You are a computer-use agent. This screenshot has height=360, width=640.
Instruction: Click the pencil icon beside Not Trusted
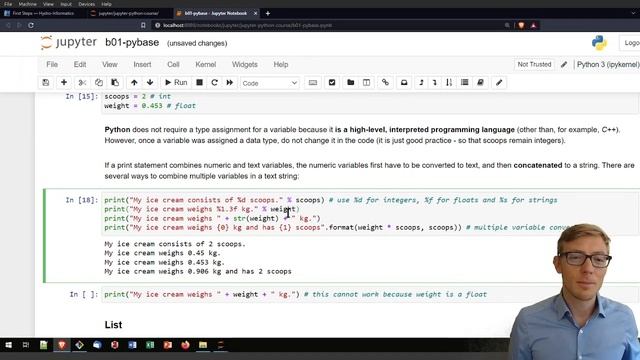[x=564, y=64]
